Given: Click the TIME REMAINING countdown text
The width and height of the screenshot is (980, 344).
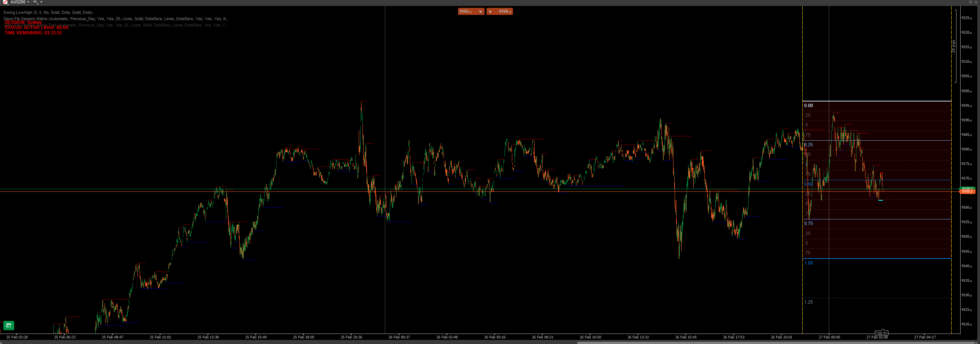Looking at the screenshot, I should (x=33, y=33).
